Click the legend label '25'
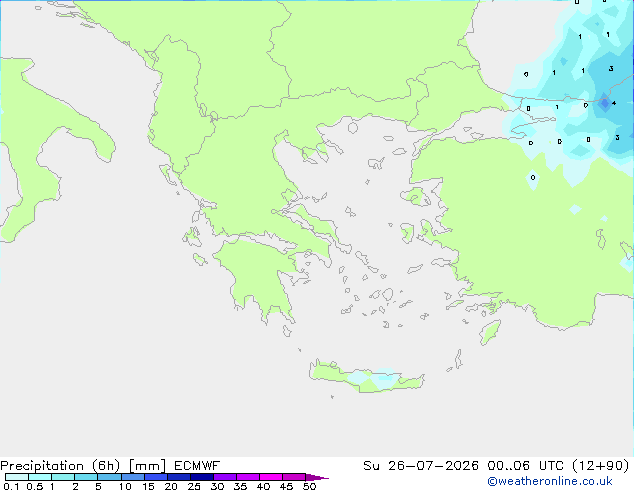 tap(194, 486)
